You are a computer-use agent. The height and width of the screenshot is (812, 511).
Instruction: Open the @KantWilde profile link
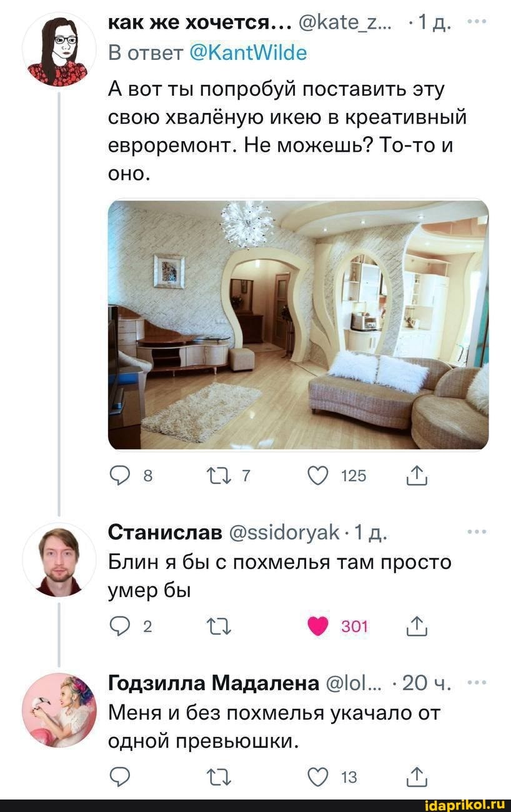[246, 52]
